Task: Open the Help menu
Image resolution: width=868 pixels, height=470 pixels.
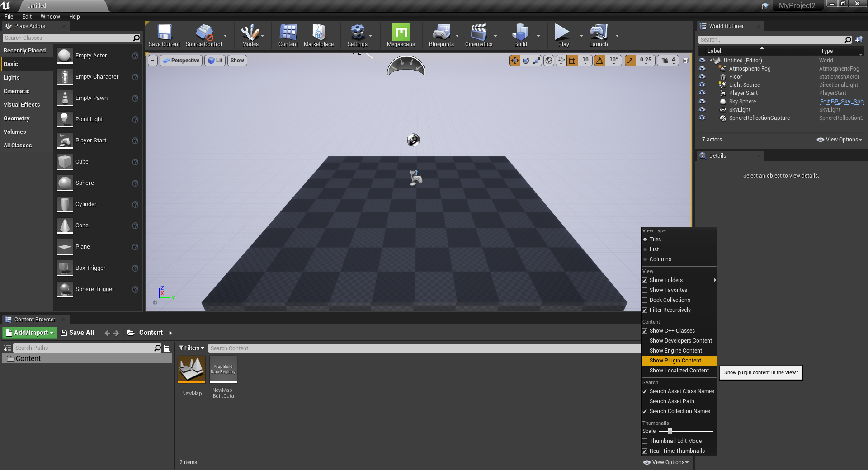Action: tap(74, 17)
